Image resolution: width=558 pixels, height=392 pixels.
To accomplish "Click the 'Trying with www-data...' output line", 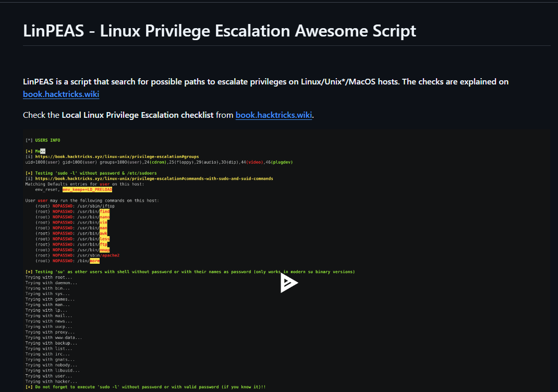I will click(54, 338).
